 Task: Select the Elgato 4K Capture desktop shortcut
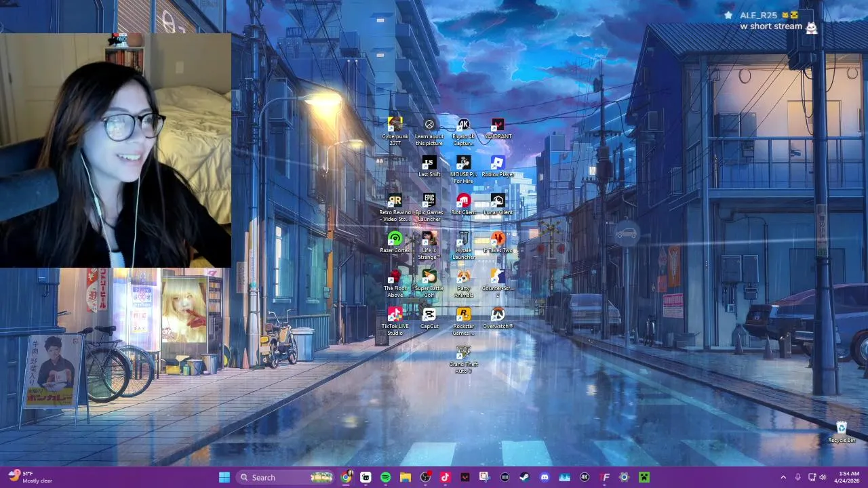[463, 131]
